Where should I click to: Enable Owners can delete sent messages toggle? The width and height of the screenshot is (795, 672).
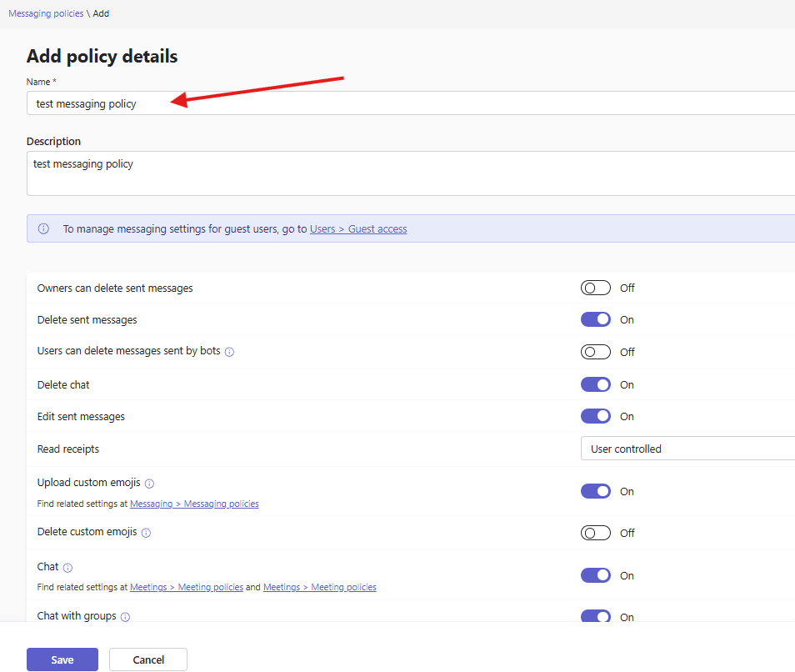596,288
